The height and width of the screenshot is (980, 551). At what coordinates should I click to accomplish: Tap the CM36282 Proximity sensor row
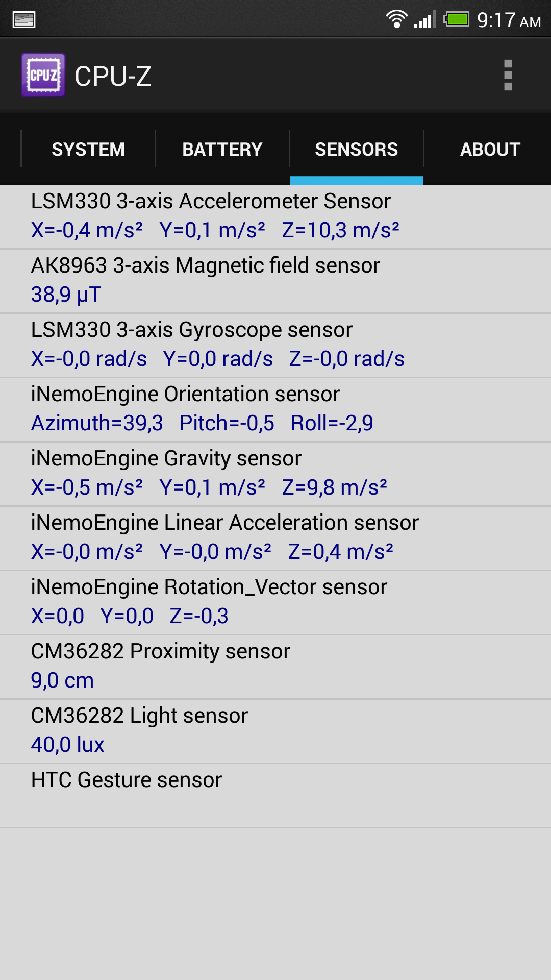pos(275,667)
